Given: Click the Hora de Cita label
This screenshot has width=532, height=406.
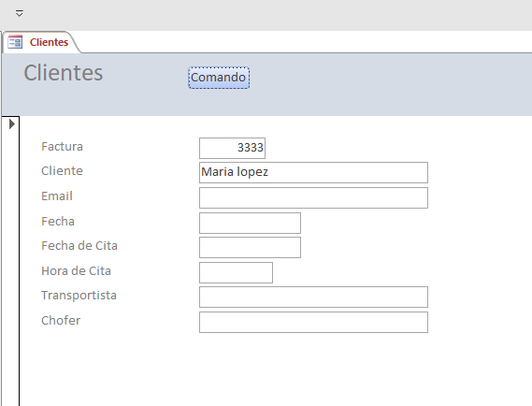Looking at the screenshot, I should [76, 271].
